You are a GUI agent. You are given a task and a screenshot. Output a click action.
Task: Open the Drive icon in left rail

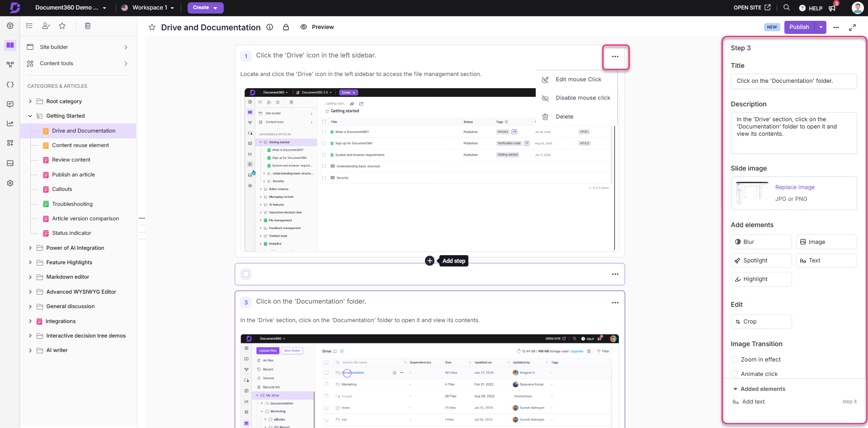(10, 163)
